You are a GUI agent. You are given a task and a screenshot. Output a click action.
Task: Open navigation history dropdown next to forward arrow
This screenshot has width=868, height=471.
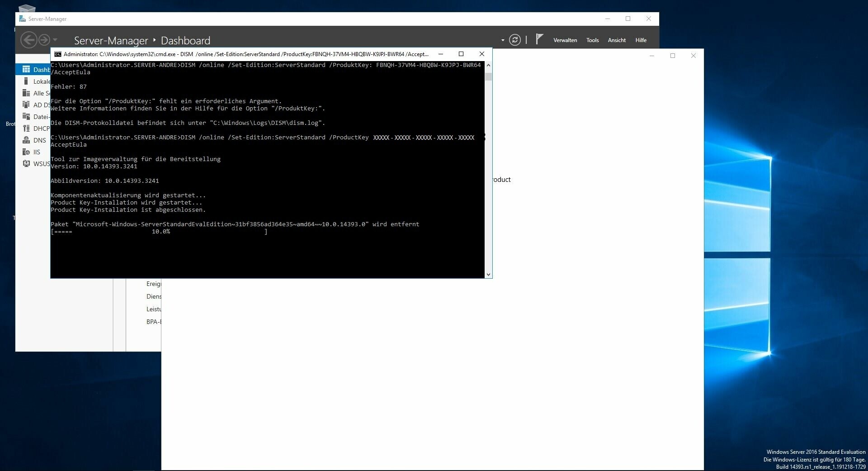[x=55, y=40]
